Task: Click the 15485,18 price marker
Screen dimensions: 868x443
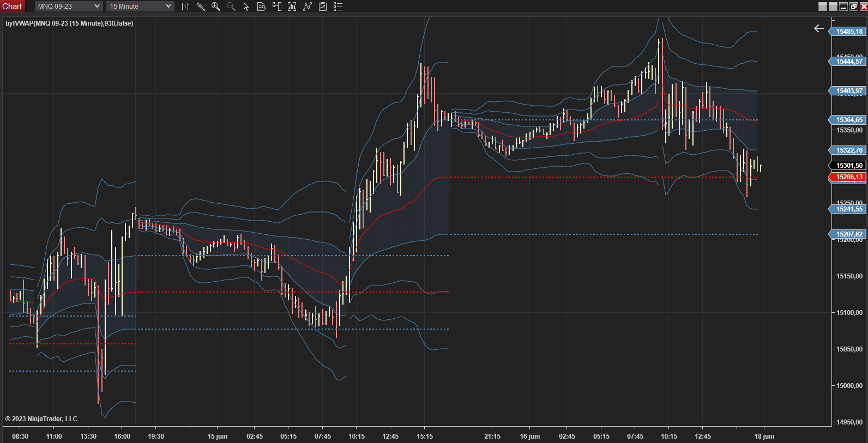Action: [847, 32]
